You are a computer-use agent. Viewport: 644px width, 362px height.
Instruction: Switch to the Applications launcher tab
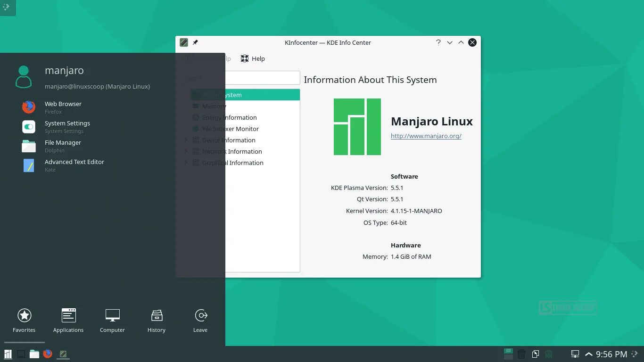(x=68, y=321)
